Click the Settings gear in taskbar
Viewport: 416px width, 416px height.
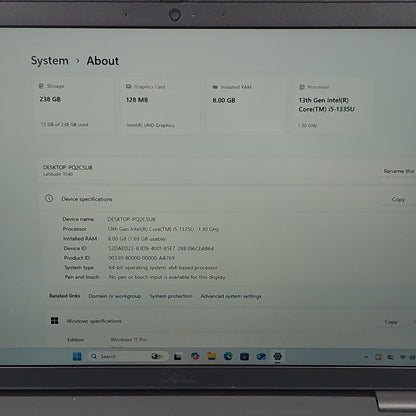tap(277, 356)
